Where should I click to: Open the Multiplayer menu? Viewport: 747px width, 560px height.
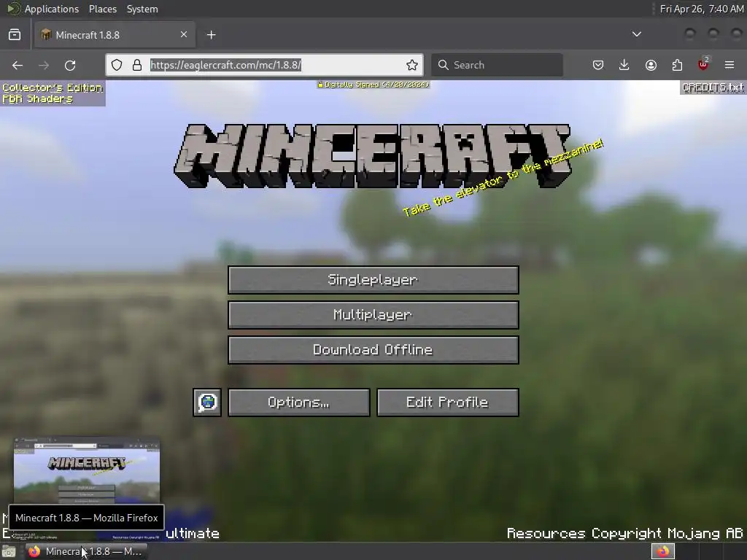[x=373, y=315]
